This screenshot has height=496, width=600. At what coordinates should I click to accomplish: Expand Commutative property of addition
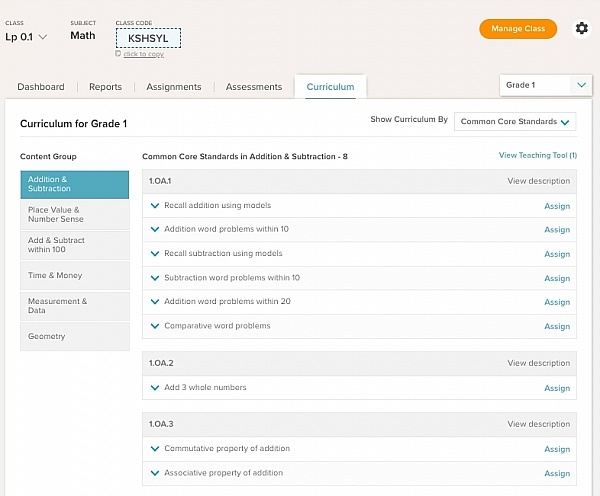[155, 449]
